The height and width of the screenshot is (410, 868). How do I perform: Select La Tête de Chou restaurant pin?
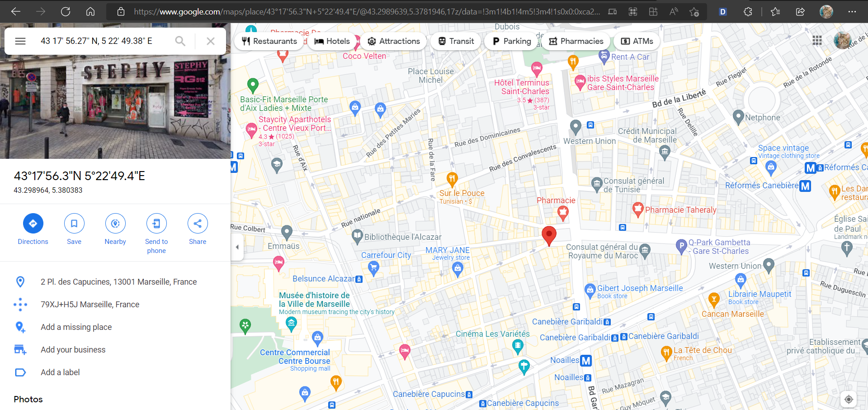point(666,353)
